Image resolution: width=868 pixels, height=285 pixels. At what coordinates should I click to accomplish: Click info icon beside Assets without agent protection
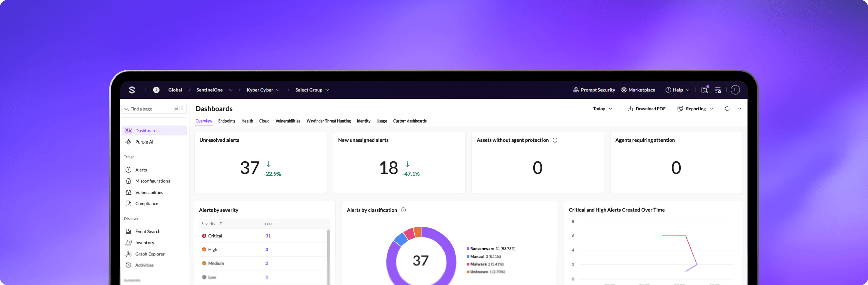555,140
